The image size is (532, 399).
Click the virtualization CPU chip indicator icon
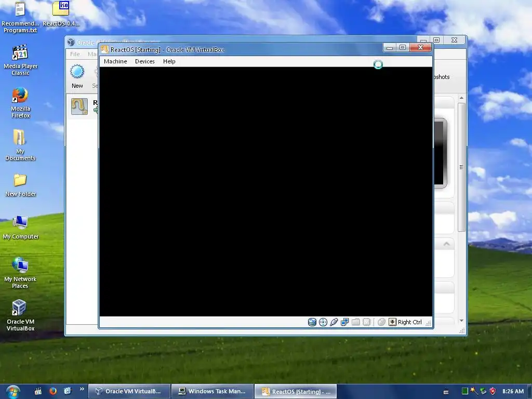click(x=366, y=322)
